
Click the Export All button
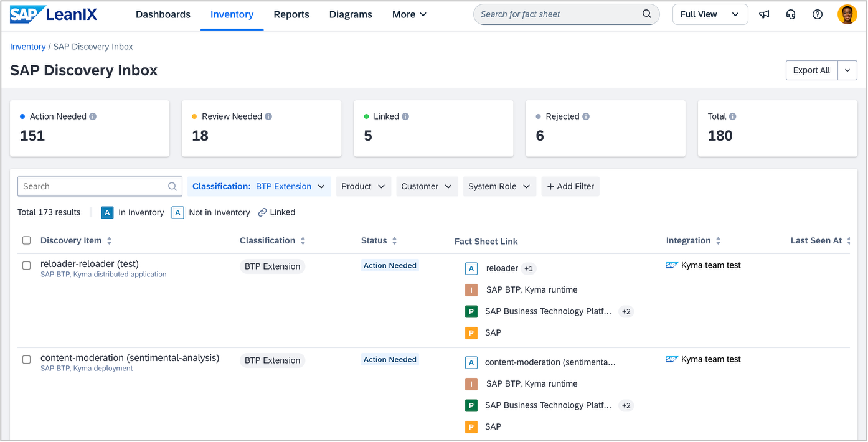[x=811, y=70]
